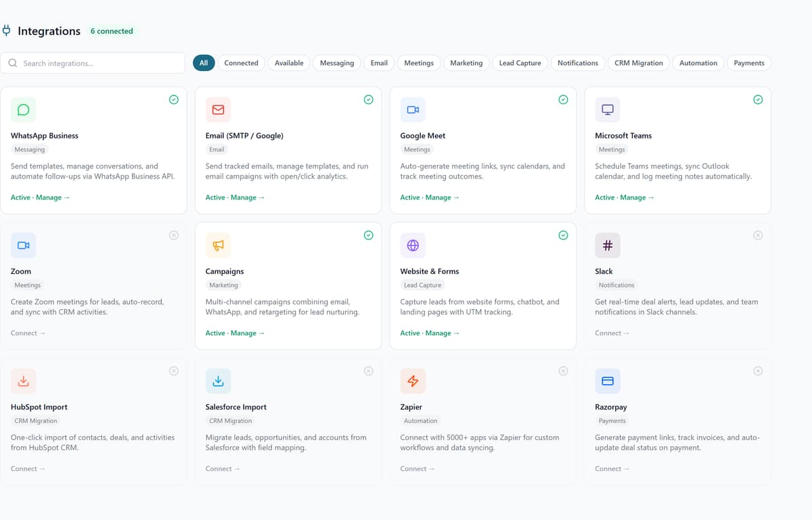Click the Microsoft Teams monitor icon
812x520 pixels.
click(x=608, y=110)
